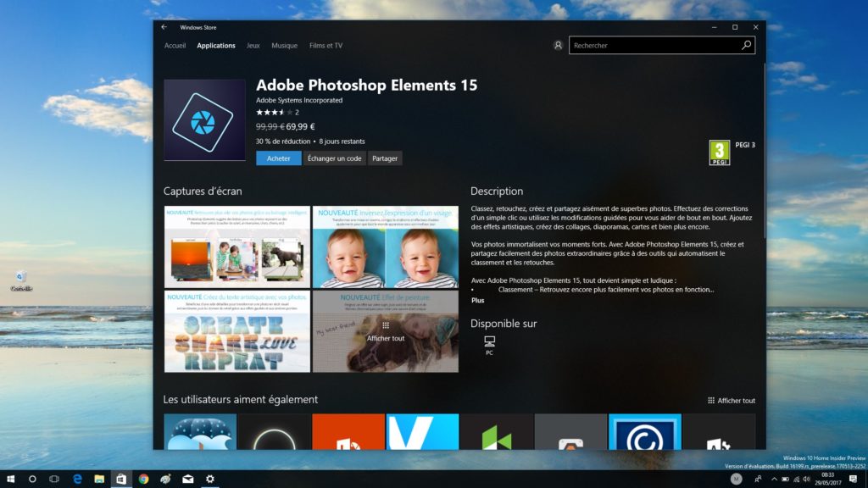The width and height of the screenshot is (868, 488).
Task: Click the PEGI 3 rating badge
Action: 720,152
